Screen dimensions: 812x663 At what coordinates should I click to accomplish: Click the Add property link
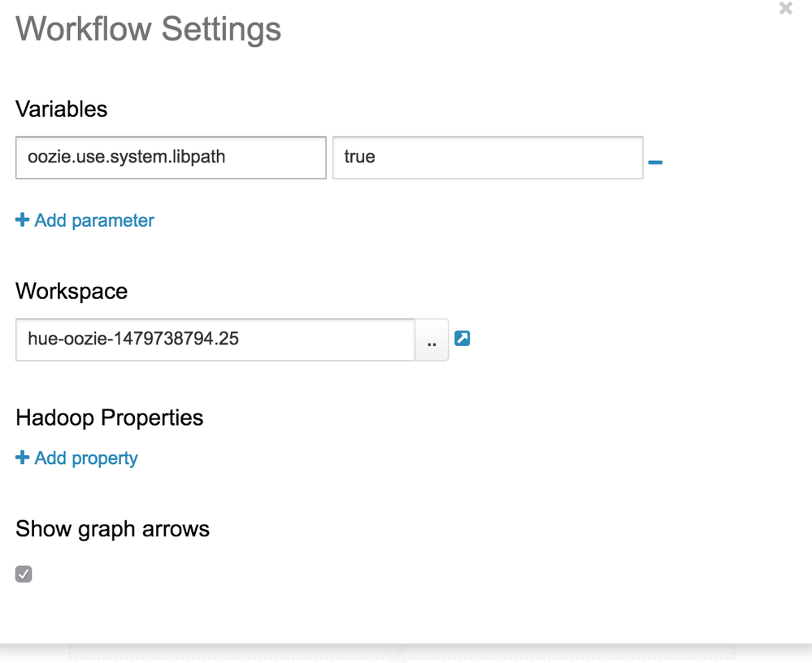[x=86, y=458]
